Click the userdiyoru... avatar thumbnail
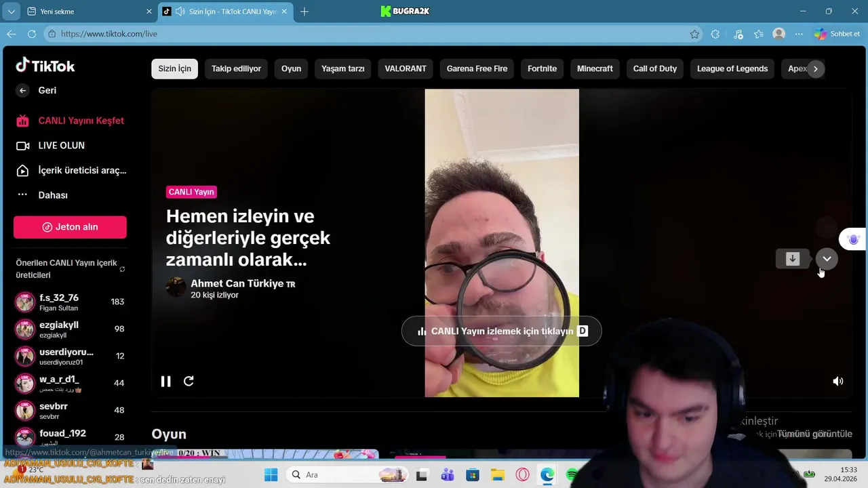The image size is (868, 488). [x=25, y=356]
